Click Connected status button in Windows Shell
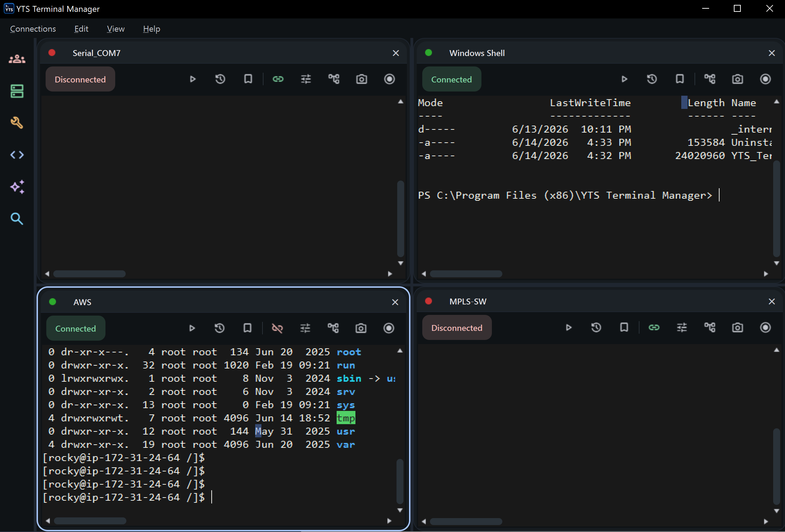Viewport: 785px width, 532px height. [x=452, y=79]
